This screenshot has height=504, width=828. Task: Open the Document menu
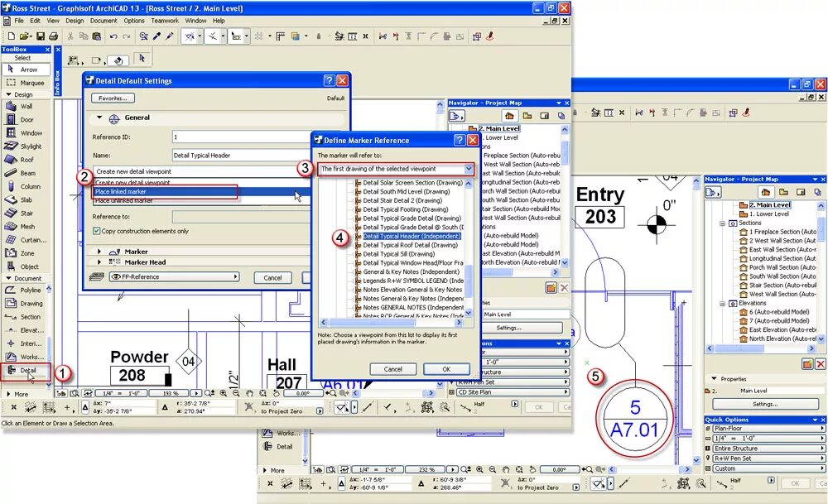(103, 21)
